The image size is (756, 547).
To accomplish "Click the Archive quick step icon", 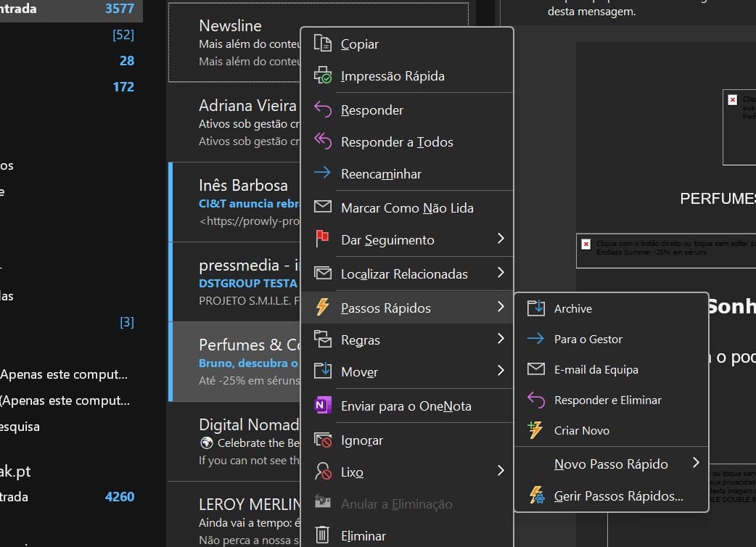I will coord(535,308).
